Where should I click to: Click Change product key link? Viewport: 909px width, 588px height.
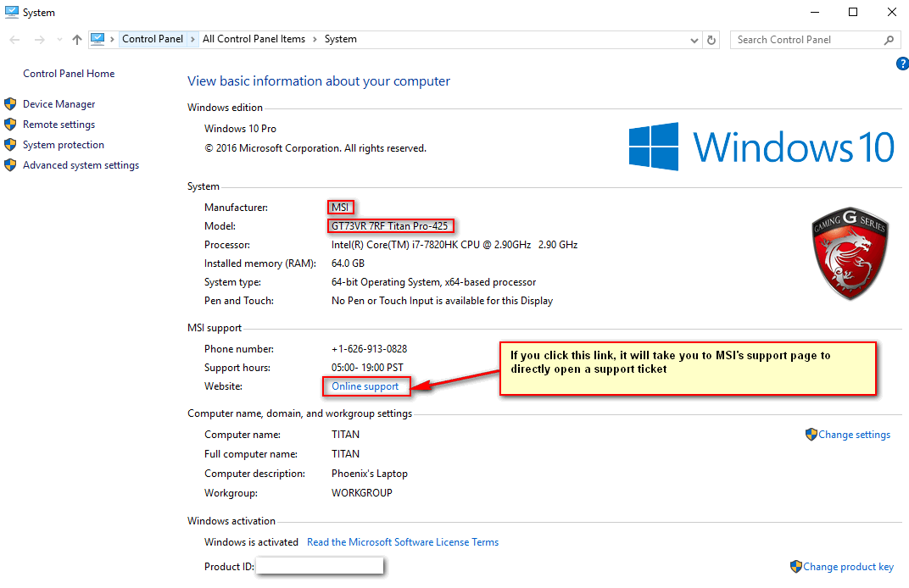(x=848, y=567)
